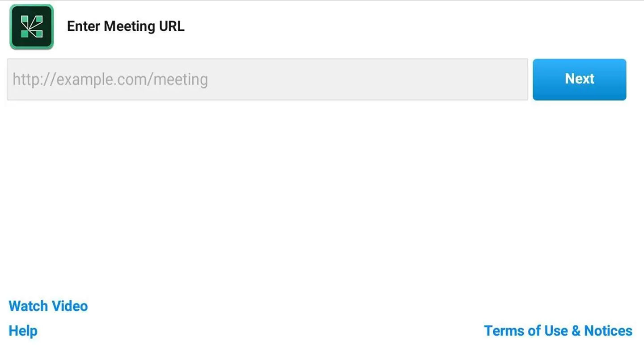Submit the meeting URL with Next
The width and height of the screenshot is (644, 362).
[579, 80]
